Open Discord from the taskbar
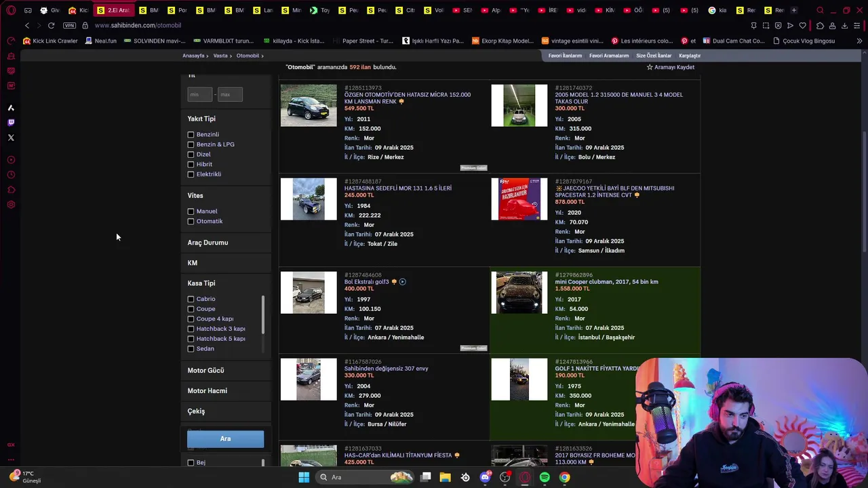This screenshot has height=488, width=868. point(485,477)
